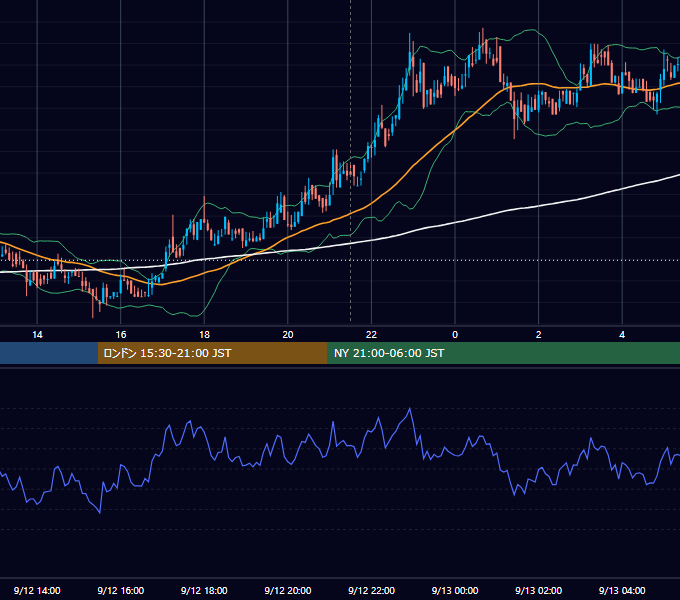Click hour label 0 on price chart axis
Screen dimensions: 680x600
[x=455, y=335]
